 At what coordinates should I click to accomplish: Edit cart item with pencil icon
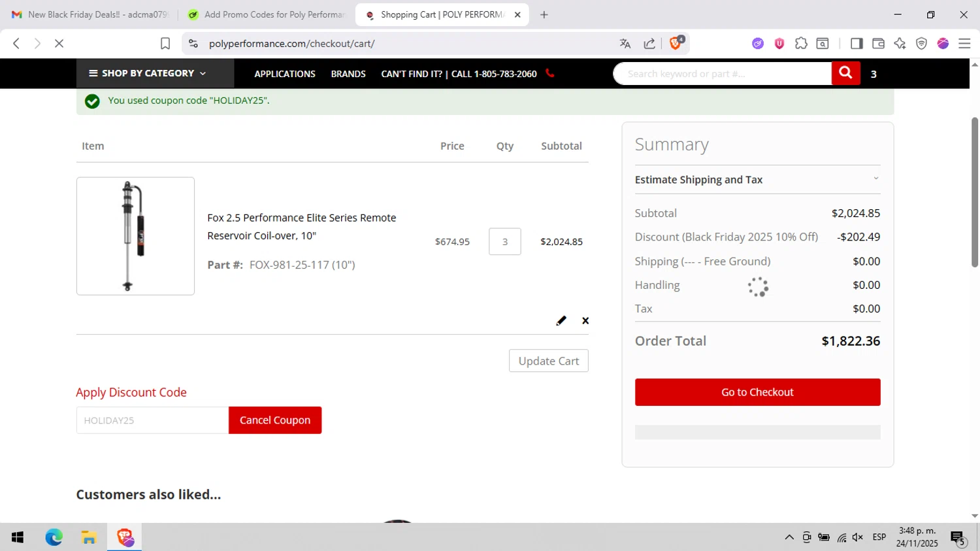click(561, 320)
